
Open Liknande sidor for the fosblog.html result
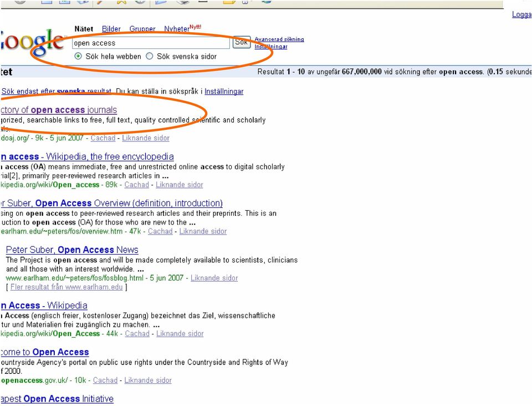214,278
